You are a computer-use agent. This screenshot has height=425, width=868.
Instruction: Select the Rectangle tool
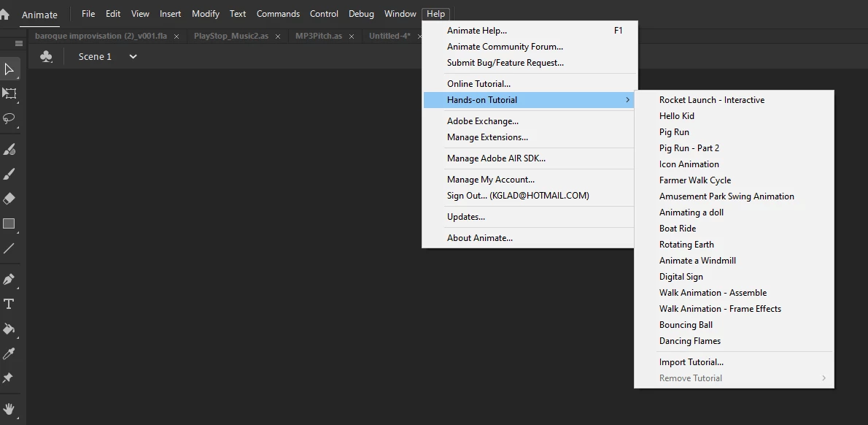pos(9,223)
